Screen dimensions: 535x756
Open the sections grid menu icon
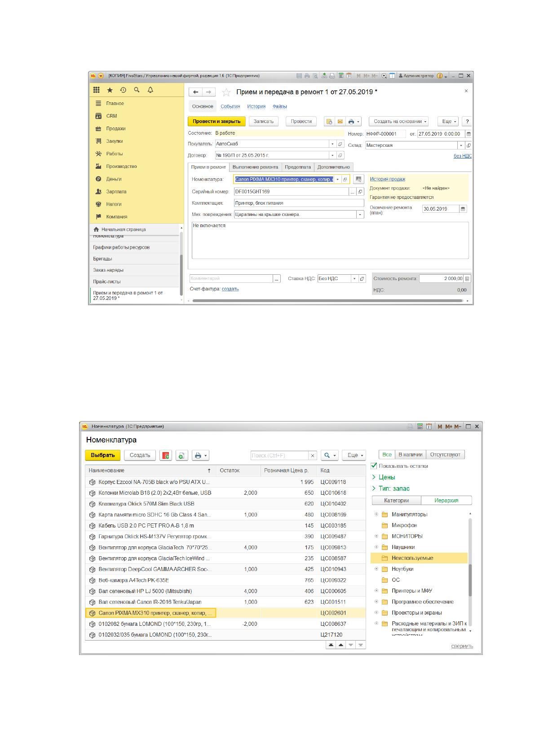(x=96, y=90)
